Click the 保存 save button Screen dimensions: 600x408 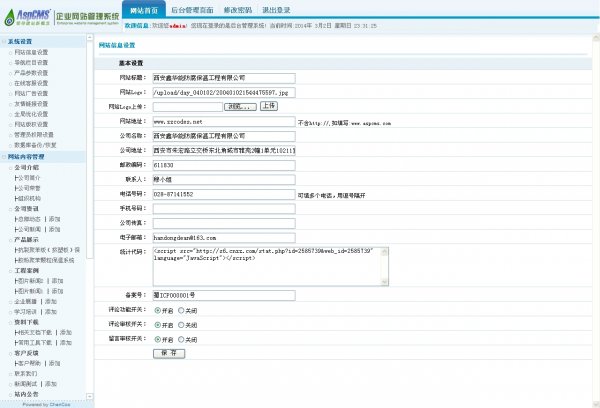pyautogui.click(x=169, y=353)
